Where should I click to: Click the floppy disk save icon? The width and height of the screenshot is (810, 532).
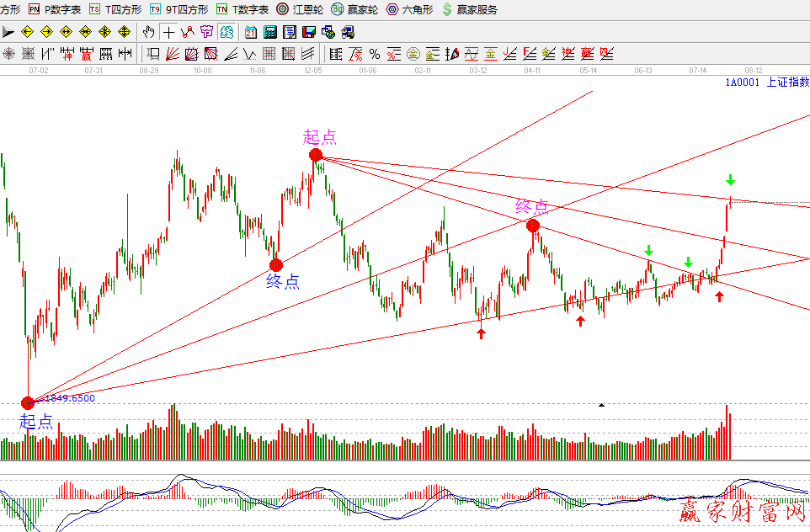point(308,32)
